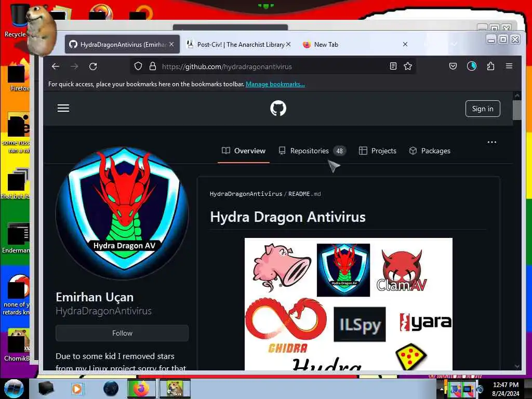The width and height of the screenshot is (532, 399).
Task: Open the Manage bookmarks link
Action: pyautogui.click(x=275, y=84)
